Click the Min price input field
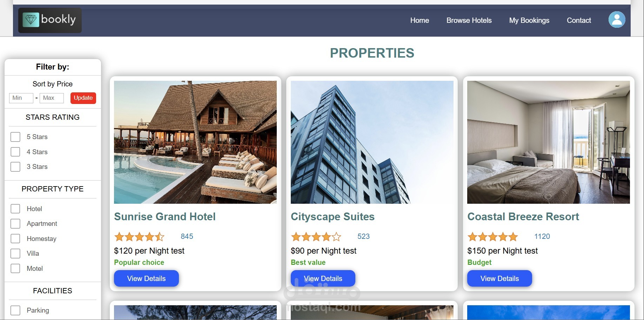Screen dimensions: 644x320 click(x=21, y=98)
